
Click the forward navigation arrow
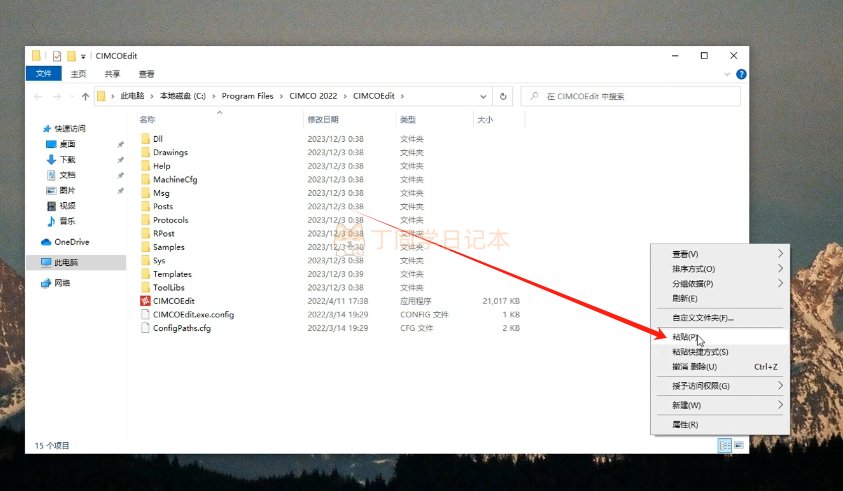pos(56,96)
